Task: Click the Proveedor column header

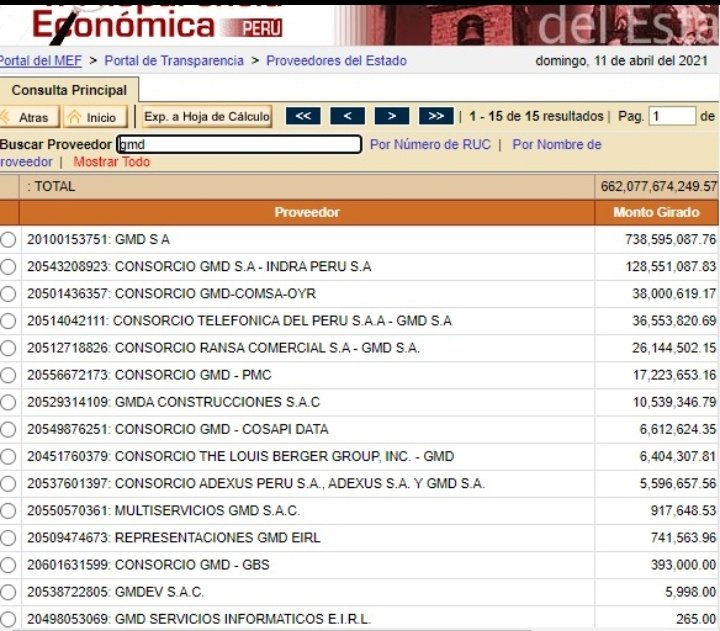Action: pyautogui.click(x=307, y=212)
